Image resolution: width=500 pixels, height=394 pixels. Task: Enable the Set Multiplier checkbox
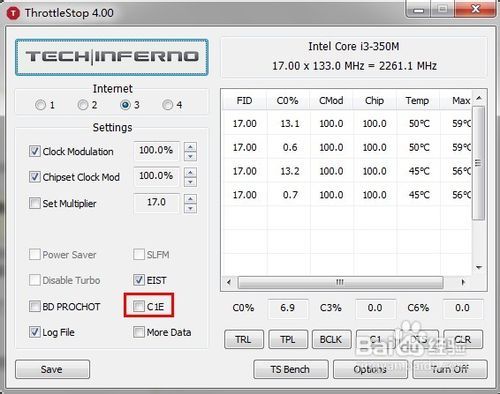[35, 203]
